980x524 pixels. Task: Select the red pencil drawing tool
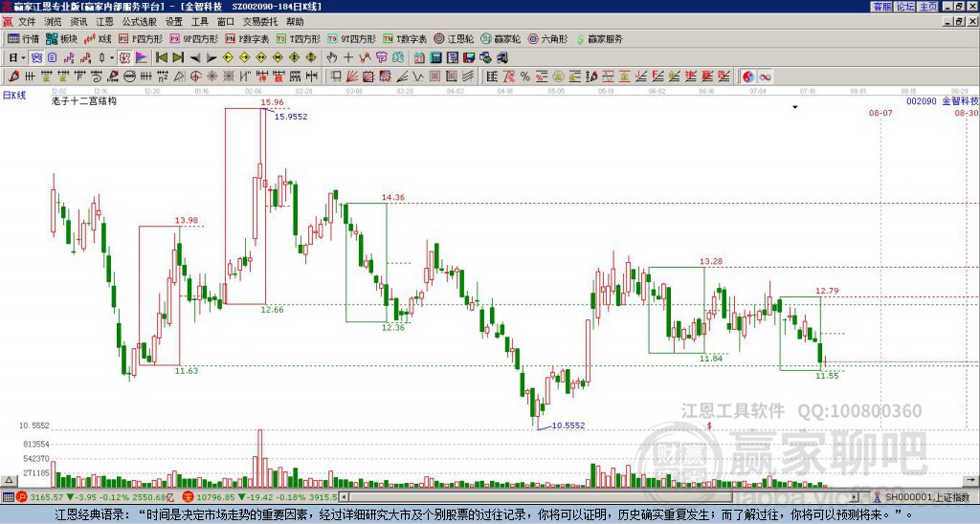point(13,76)
